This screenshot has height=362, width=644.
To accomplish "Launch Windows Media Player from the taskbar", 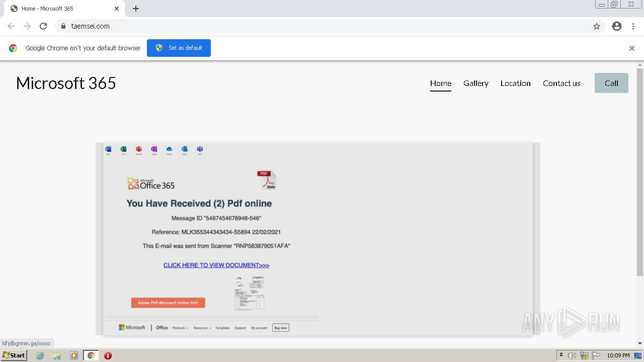I will click(x=74, y=355).
